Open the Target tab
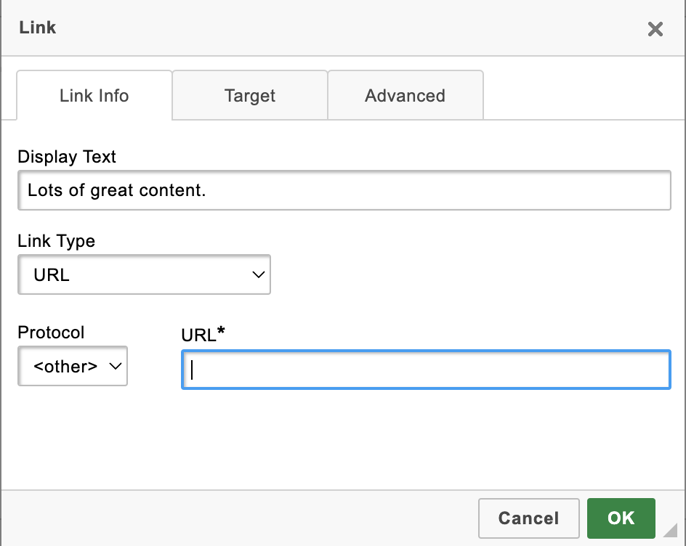 tap(250, 95)
